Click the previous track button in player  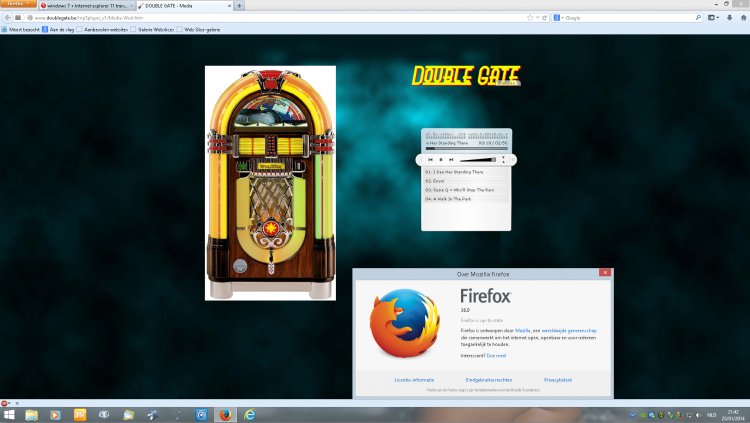pyautogui.click(x=430, y=159)
